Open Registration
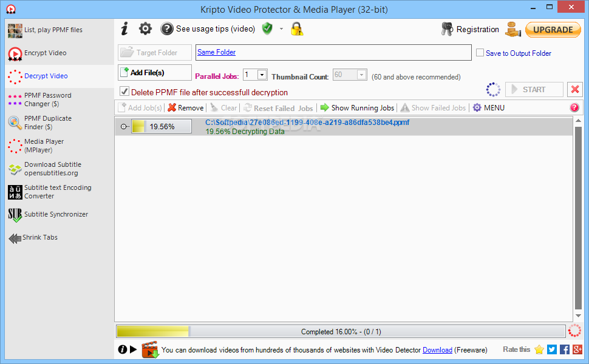 [477, 29]
